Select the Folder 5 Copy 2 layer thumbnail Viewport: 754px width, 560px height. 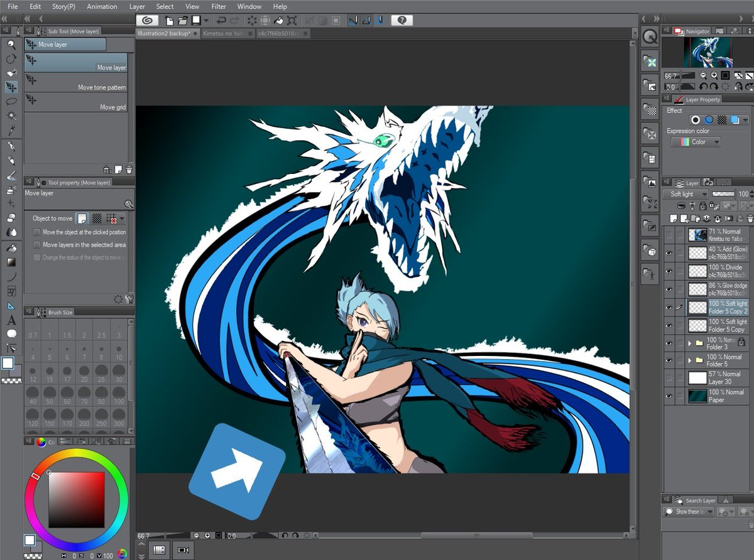pyautogui.click(x=697, y=307)
